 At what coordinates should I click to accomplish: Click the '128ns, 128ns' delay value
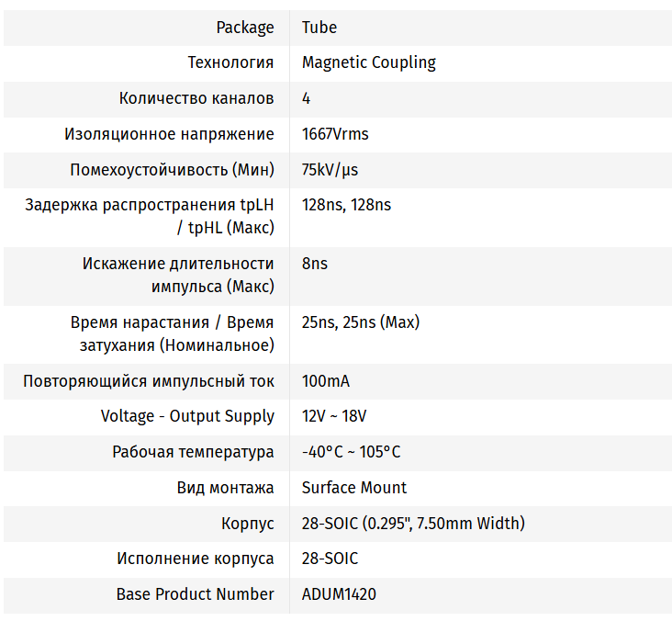click(346, 205)
